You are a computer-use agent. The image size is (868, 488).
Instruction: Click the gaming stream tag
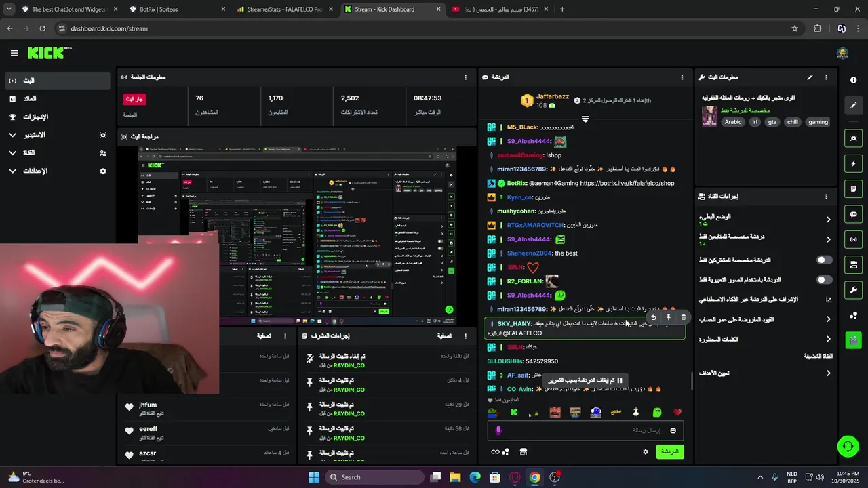[818, 122]
